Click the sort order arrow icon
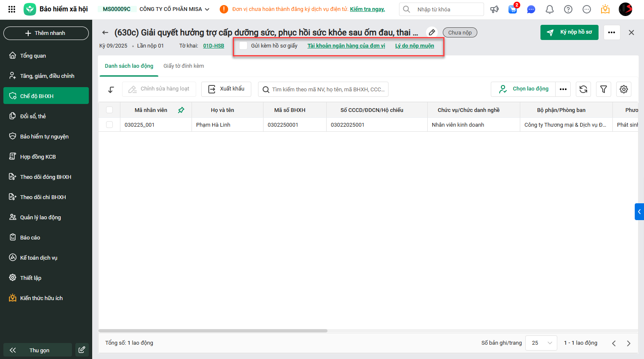This screenshot has width=644, height=359. [x=111, y=89]
